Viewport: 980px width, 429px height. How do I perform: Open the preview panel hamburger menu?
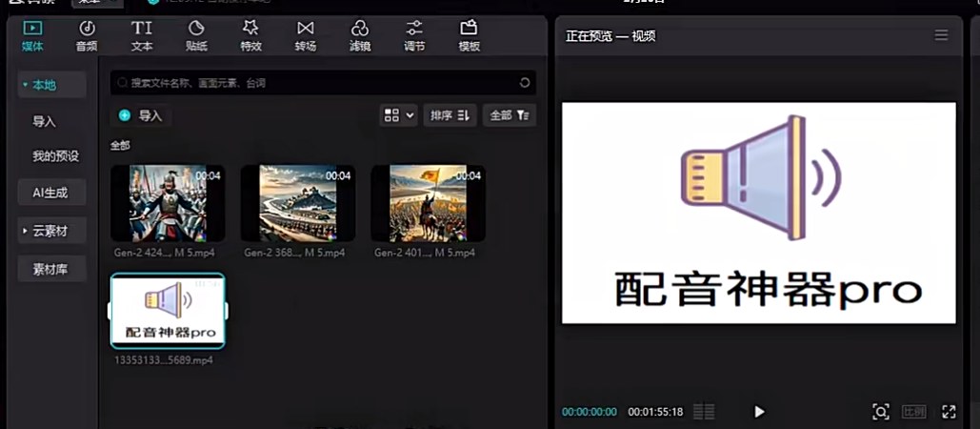pyautogui.click(x=941, y=35)
